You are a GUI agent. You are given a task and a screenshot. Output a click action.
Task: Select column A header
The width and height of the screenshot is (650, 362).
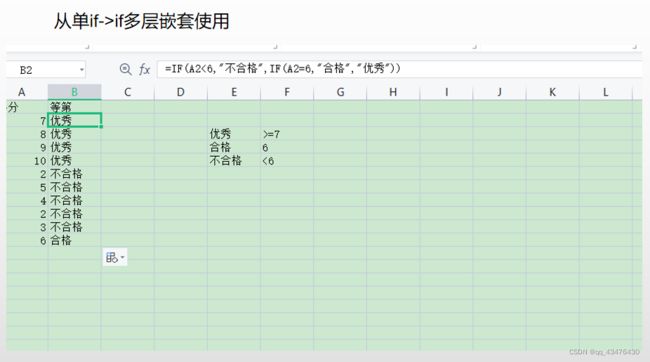(x=27, y=92)
